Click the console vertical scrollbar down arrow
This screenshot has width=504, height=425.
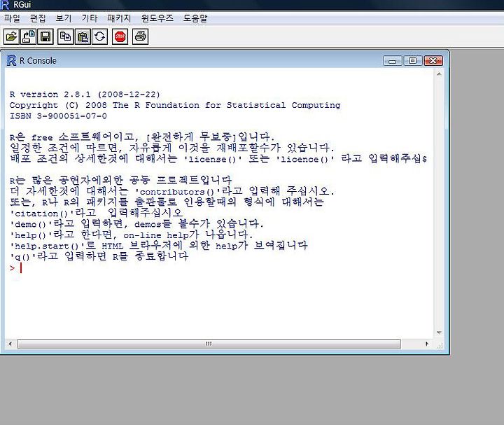pyautogui.click(x=439, y=333)
